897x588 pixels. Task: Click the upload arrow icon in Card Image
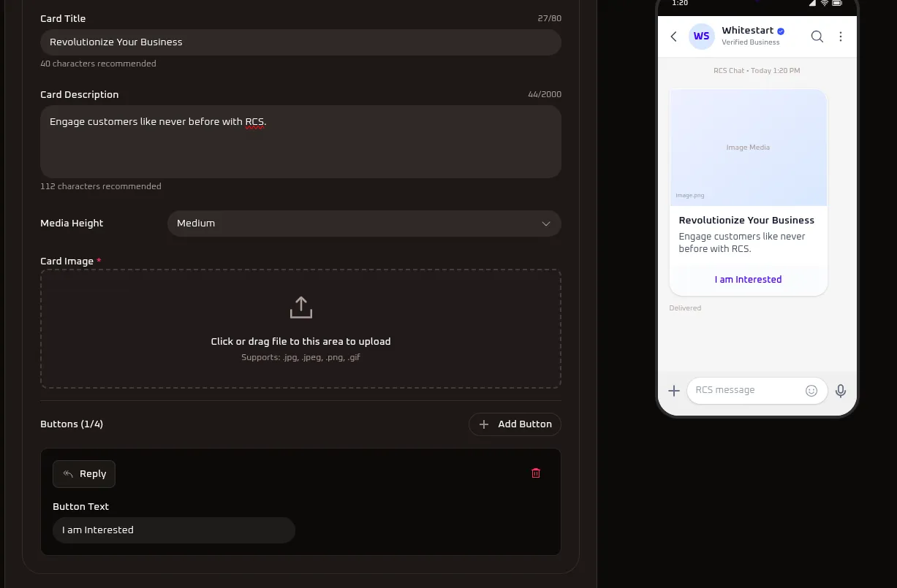[301, 308]
